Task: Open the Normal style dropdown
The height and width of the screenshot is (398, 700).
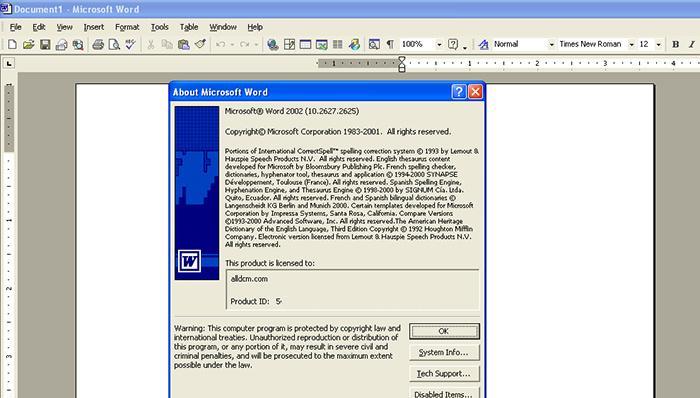Action: click(551, 44)
